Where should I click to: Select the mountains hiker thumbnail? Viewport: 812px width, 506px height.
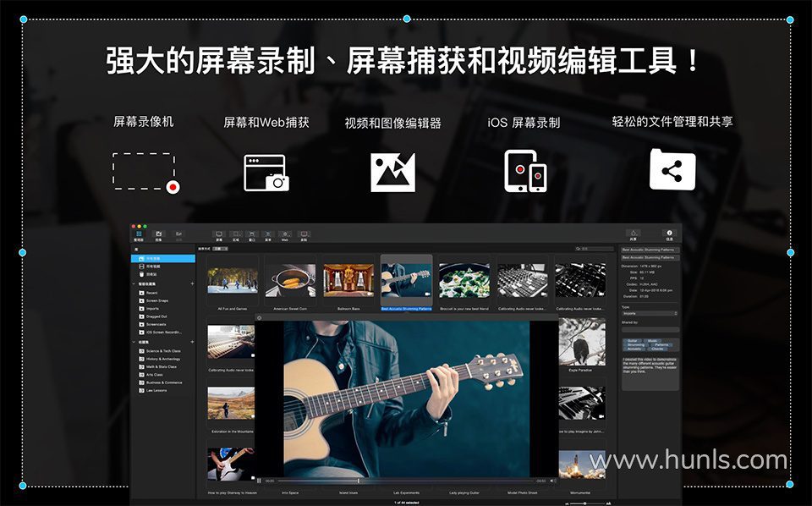click(230, 403)
